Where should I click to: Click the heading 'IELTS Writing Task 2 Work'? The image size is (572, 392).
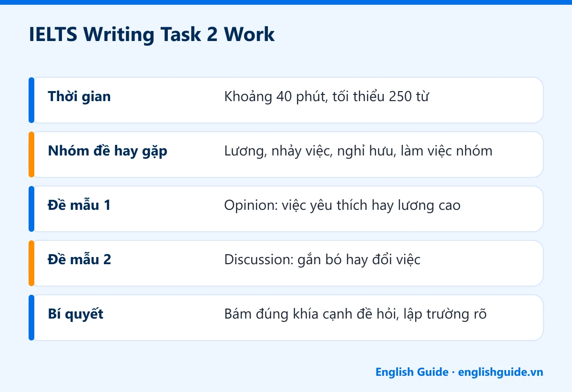click(x=152, y=35)
